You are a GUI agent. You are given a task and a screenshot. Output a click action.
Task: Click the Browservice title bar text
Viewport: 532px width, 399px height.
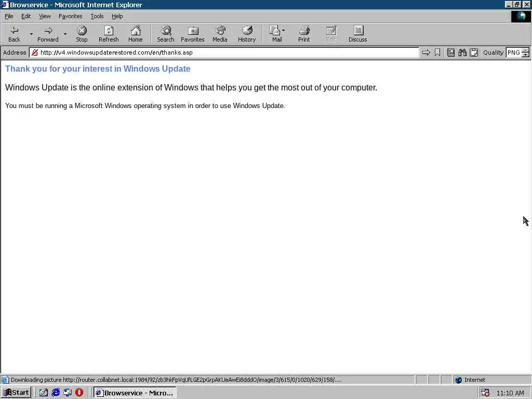click(76, 5)
